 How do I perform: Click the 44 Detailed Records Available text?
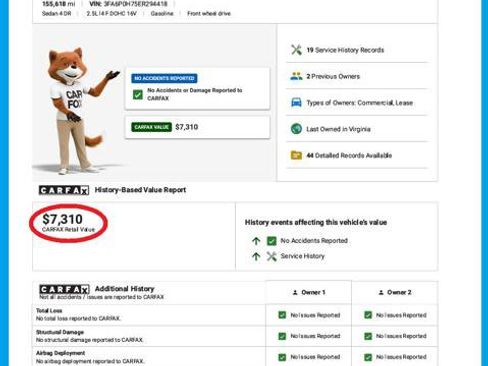[349, 155]
